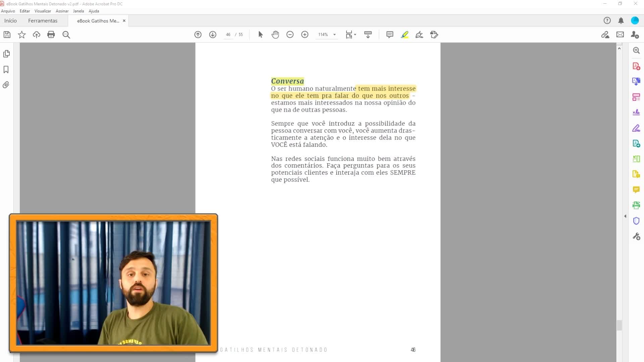Open the Arquivo menu

coord(8,11)
